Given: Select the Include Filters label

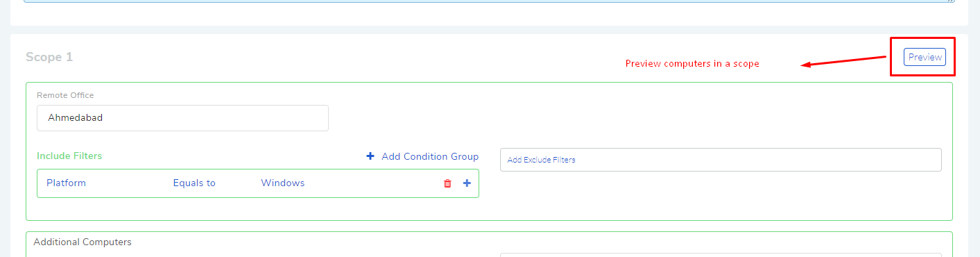Looking at the screenshot, I should pos(69,156).
